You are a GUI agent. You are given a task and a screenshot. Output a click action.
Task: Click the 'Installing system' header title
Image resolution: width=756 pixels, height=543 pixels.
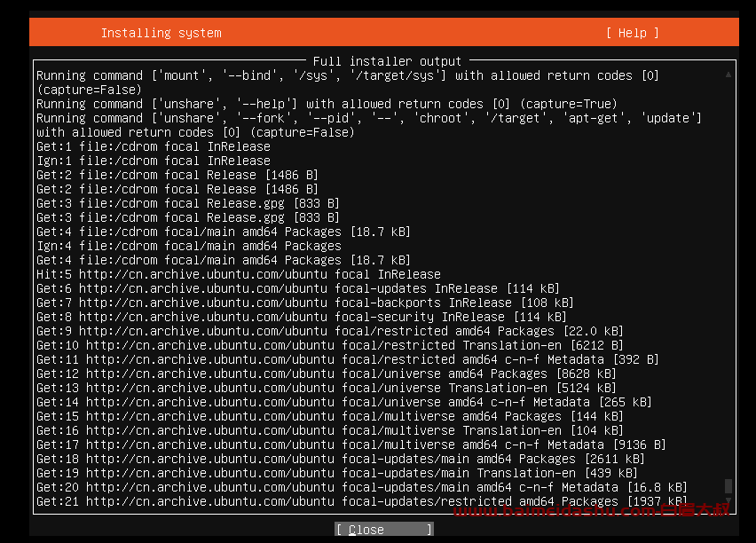click(161, 33)
